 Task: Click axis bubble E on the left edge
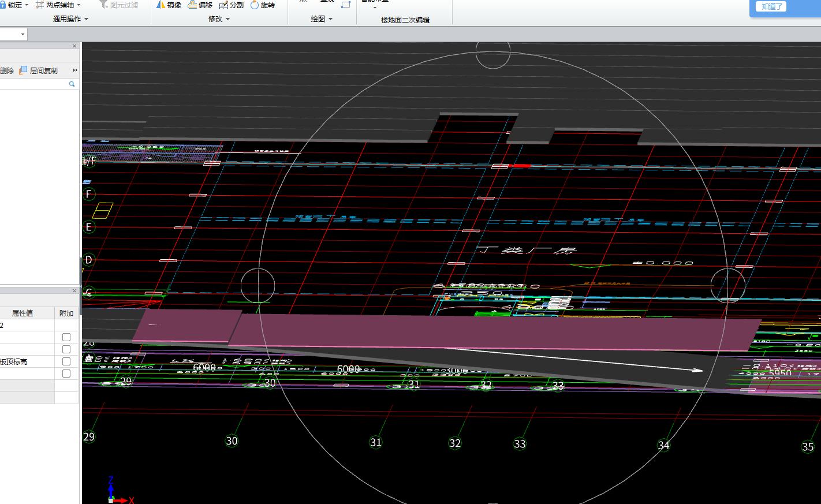pos(89,227)
